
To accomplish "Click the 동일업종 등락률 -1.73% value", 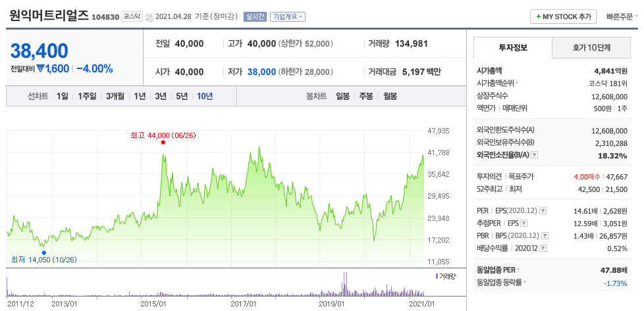I will [615, 283].
